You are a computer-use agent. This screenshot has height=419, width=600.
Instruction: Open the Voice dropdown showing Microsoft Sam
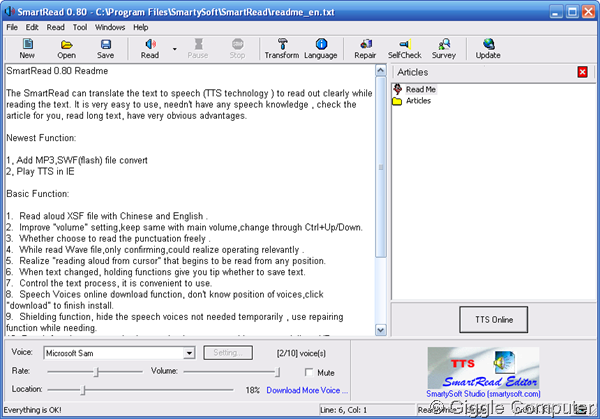(189, 353)
